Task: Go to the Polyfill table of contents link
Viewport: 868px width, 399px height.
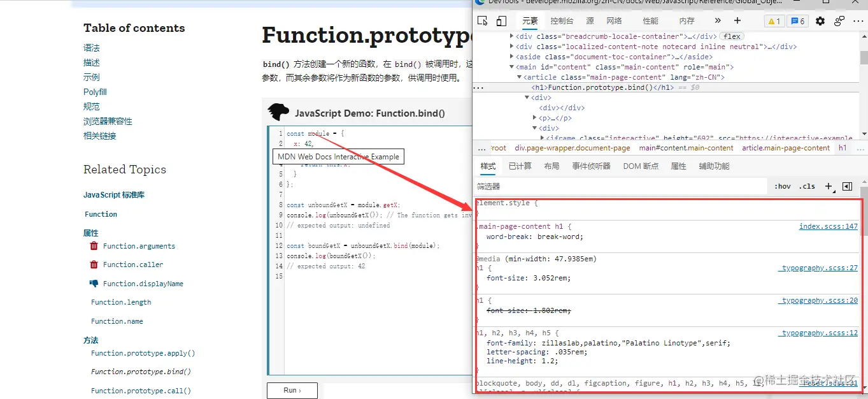Action: [x=95, y=92]
